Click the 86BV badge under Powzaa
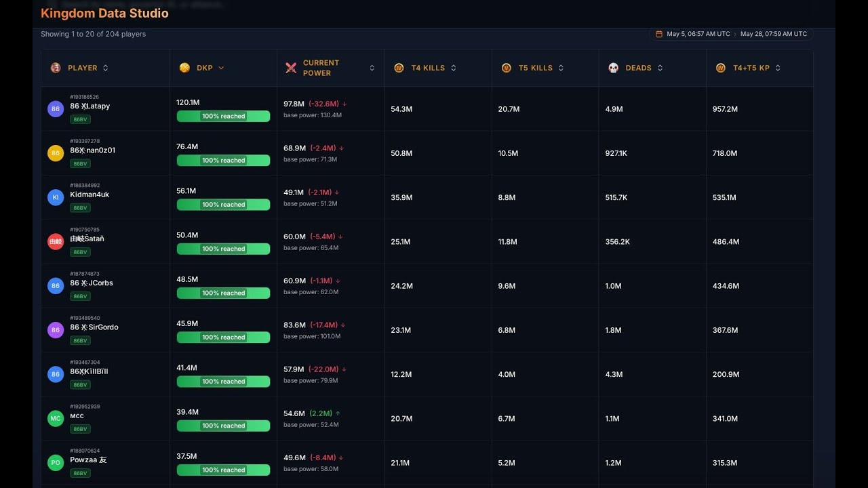Viewport: 868px width, 488px height. pos(80,474)
